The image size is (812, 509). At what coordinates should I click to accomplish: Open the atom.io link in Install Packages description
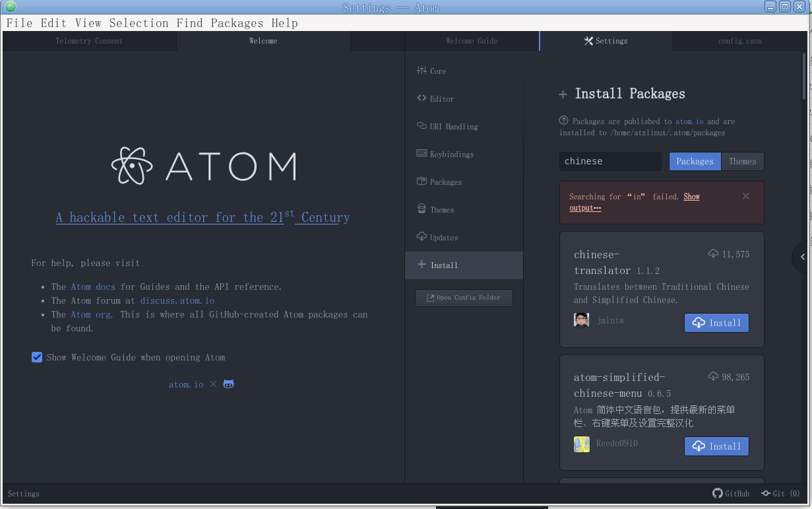click(689, 121)
